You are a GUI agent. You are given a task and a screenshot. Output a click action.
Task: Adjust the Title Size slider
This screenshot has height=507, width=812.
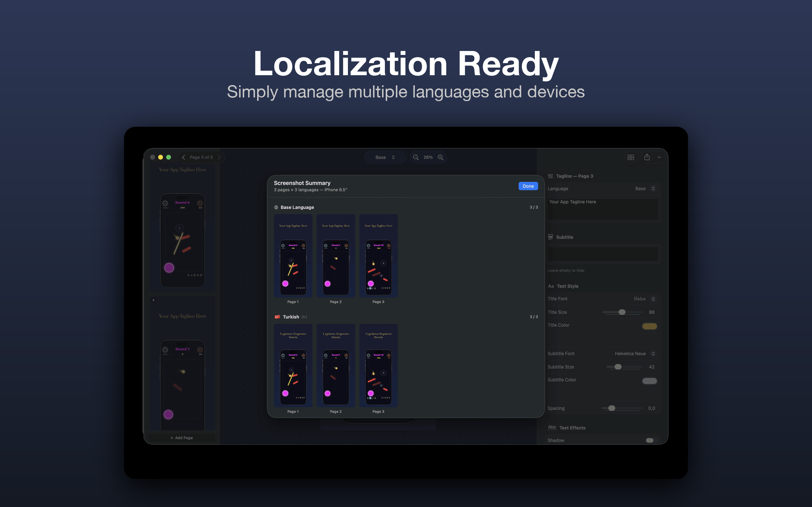click(623, 312)
